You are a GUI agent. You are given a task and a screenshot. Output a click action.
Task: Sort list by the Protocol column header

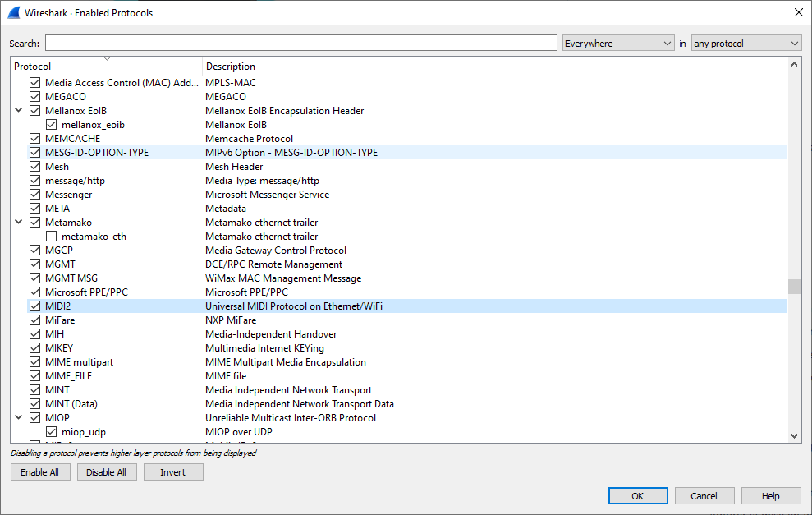click(x=106, y=67)
